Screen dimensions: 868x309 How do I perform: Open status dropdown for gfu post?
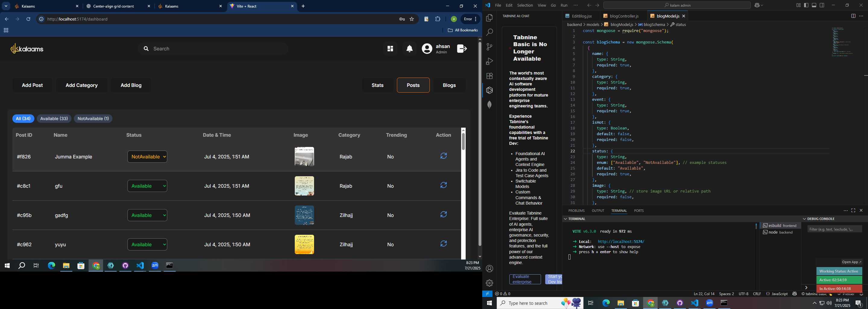147,186
